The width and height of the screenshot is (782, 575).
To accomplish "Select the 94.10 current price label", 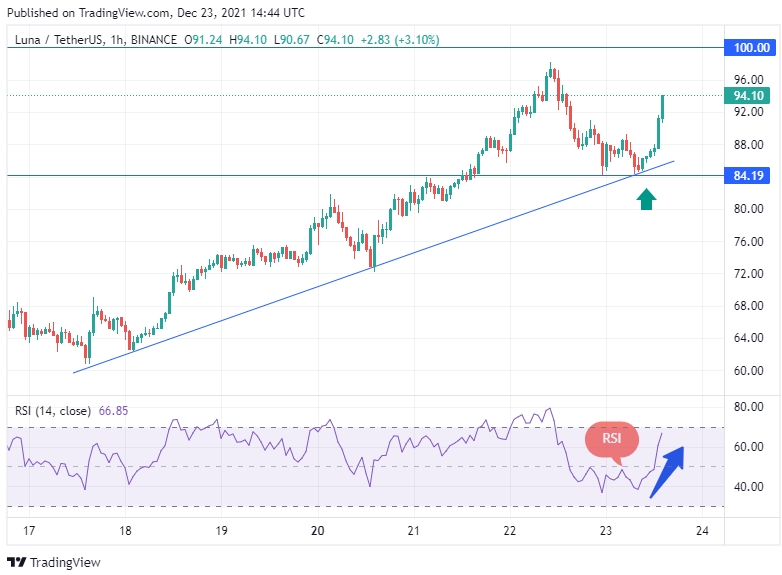I will coord(748,96).
